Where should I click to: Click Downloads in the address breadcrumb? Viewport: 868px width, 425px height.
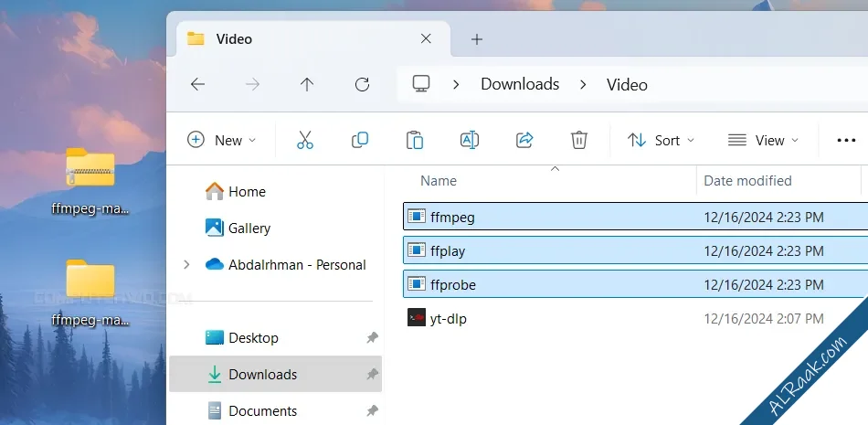pos(520,84)
